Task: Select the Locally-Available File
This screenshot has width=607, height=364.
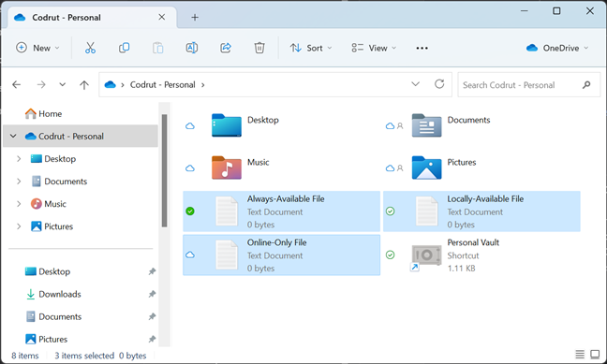Action: (x=481, y=211)
